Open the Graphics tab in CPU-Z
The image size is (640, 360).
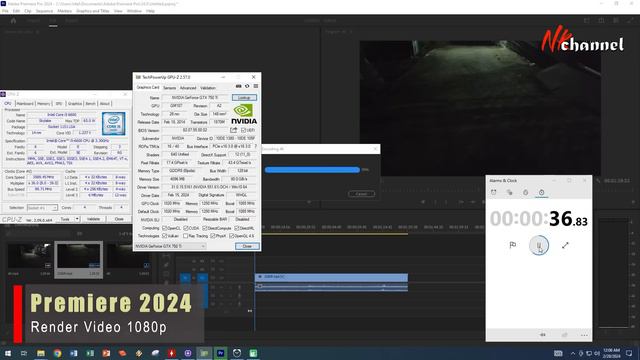[x=75, y=104]
